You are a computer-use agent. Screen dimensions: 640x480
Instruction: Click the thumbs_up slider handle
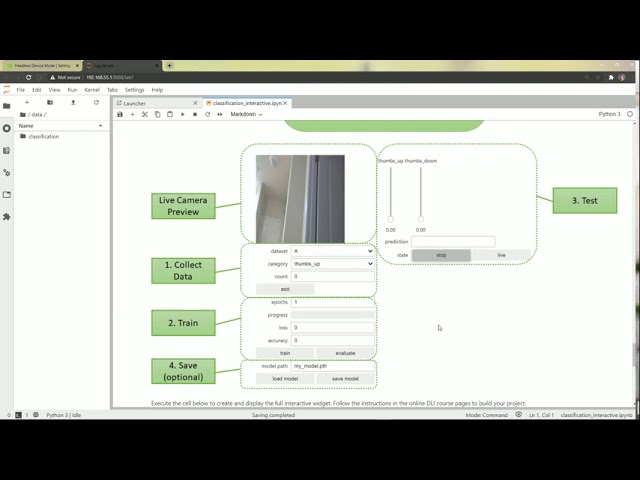click(391, 220)
